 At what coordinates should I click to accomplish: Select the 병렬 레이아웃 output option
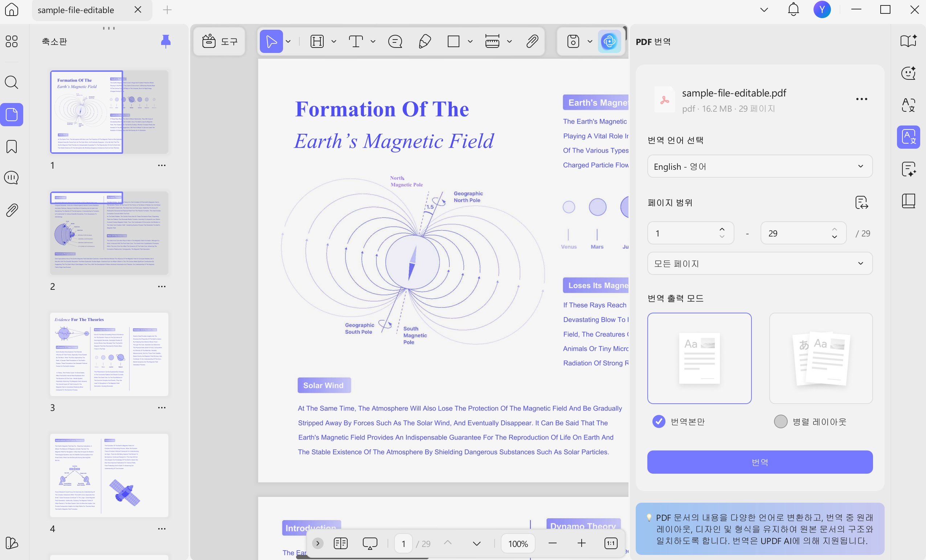810,421
